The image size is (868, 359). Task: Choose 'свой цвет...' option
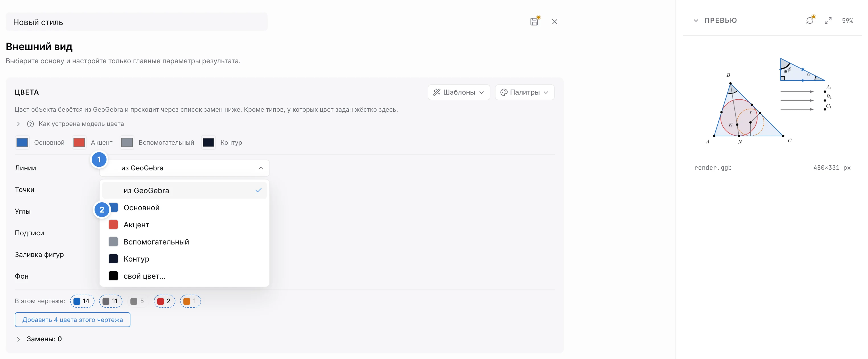[x=184, y=276]
